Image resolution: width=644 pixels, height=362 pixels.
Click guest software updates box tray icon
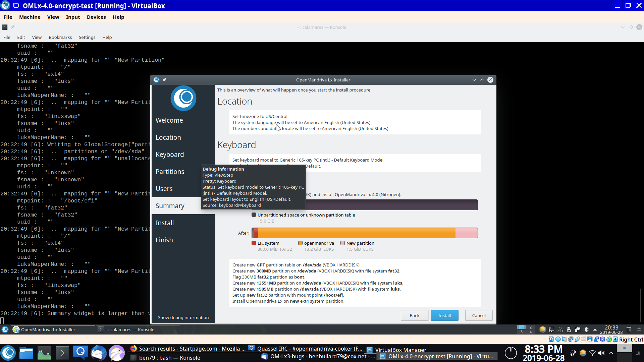point(543,329)
